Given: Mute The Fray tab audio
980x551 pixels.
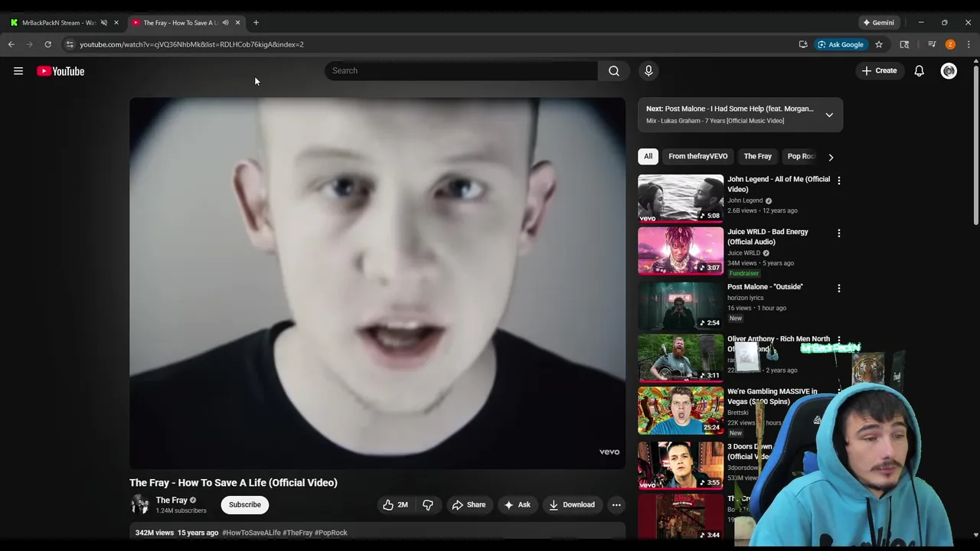Looking at the screenshot, I should 225,22.
